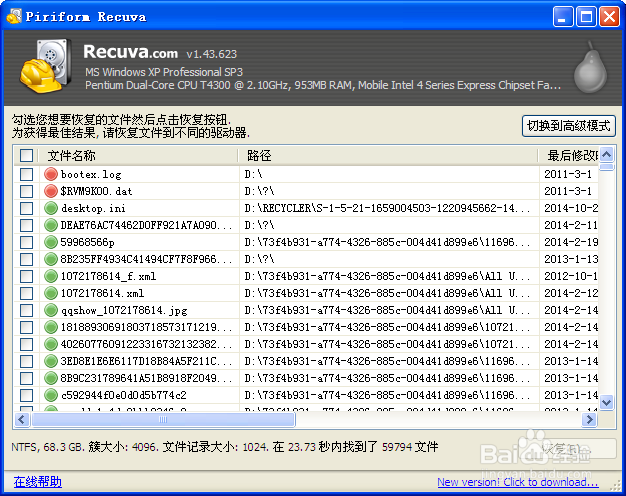The image size is (626, 496).
Task: Click New version download link
Action: click(x=517, y=482)
